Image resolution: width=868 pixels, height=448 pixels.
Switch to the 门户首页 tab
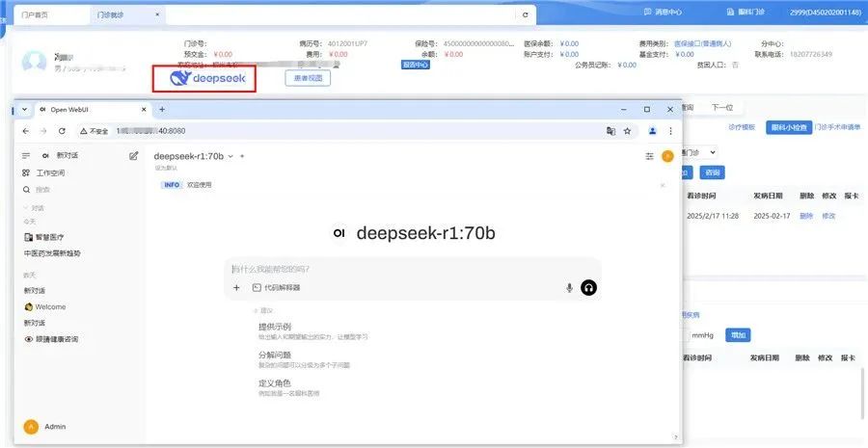click(x=35, y=15)
